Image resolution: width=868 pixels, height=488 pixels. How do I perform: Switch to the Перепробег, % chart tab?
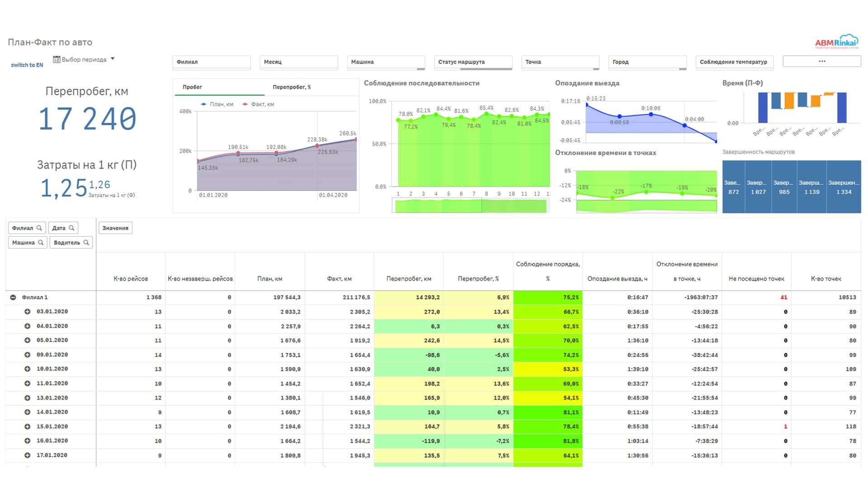(292, 87)
